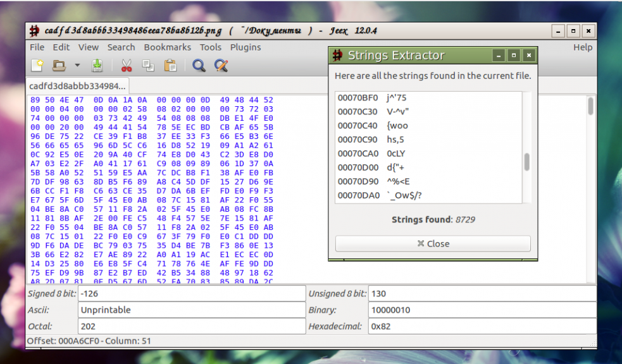Screen dimensions: 622x364
Task: Close the Strings Extractor with Close button
Action: coord(433,243)
